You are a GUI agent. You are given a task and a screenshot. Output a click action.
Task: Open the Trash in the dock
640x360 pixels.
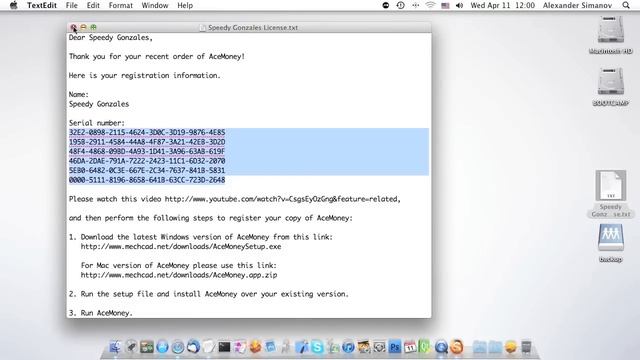(527, 347)
